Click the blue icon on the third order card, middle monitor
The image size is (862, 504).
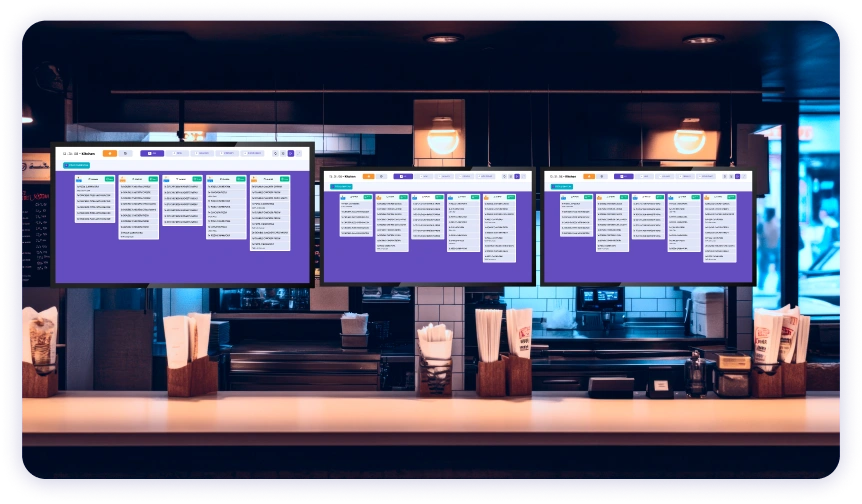coord(415,197)
